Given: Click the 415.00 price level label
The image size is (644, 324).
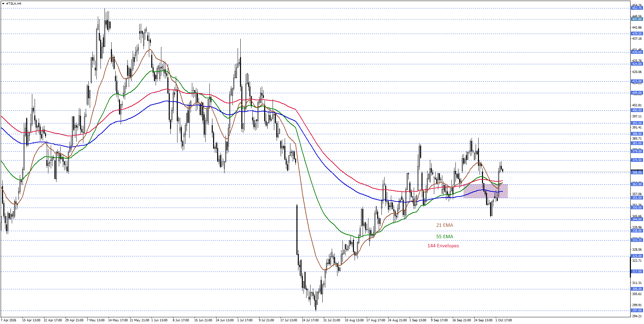Looking at the screenshot, I should (637, 81).
